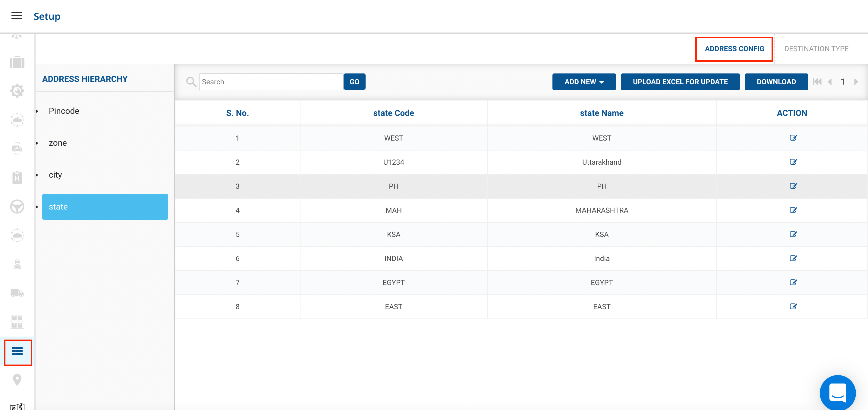
Task: Select the ADDRESS CONFIG tab
Action: 734,49
